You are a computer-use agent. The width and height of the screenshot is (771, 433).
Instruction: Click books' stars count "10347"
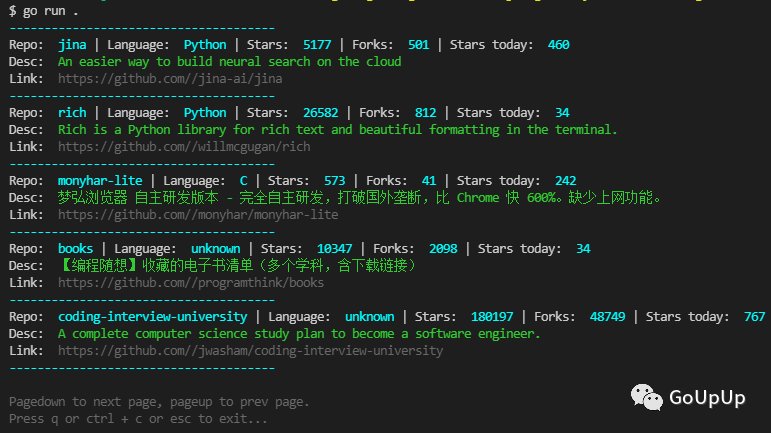pyautogui.click(x=335, y=249)
